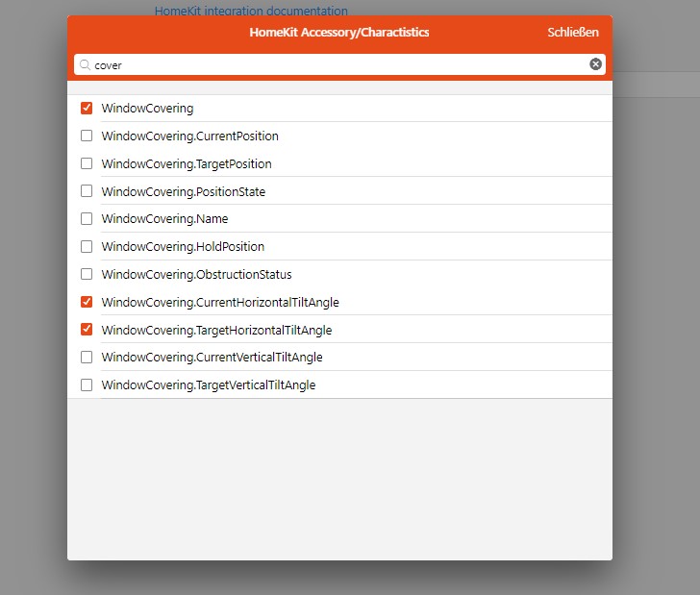Close the dialog via Schließen
The image size is (700, 595).
(x=573, y=32)
